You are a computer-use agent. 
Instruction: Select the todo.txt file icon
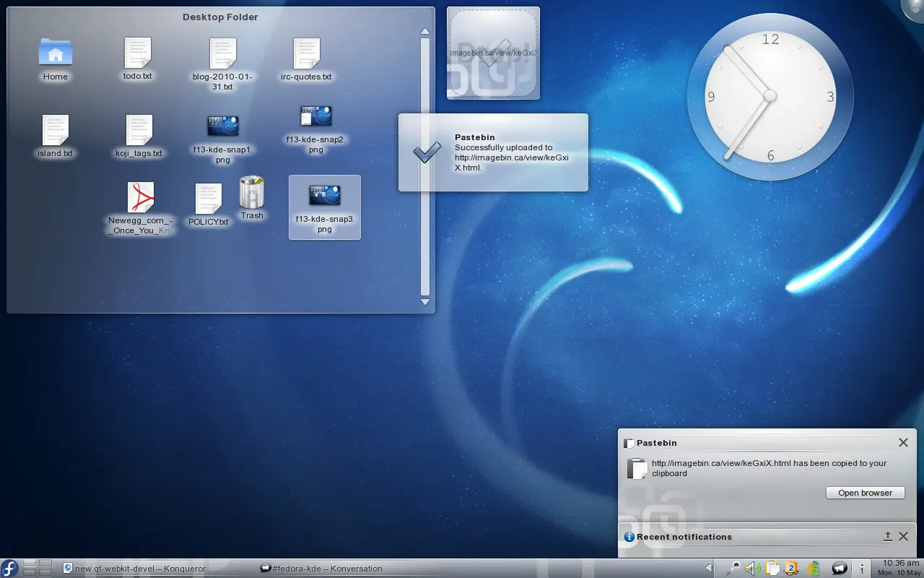click(x=137, y=52)
